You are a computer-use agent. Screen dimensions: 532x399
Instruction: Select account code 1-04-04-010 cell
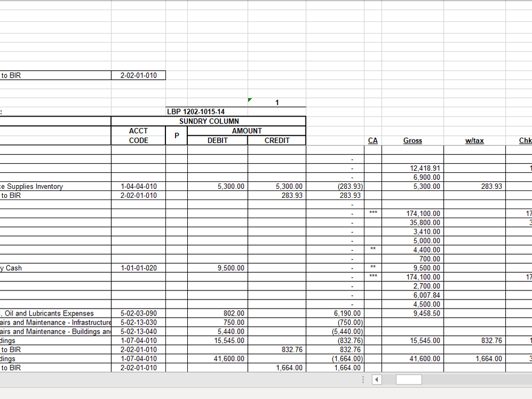point(138,186)
